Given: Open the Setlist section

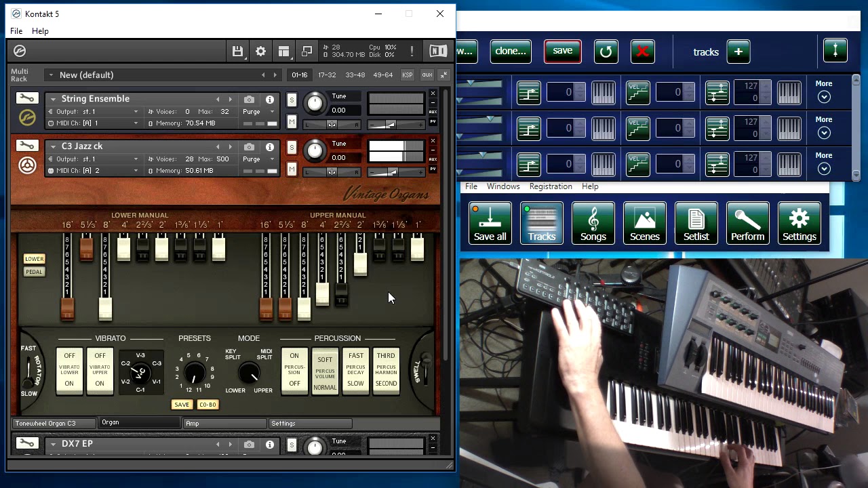Looking at the screenshot, I should click(696, 223).
